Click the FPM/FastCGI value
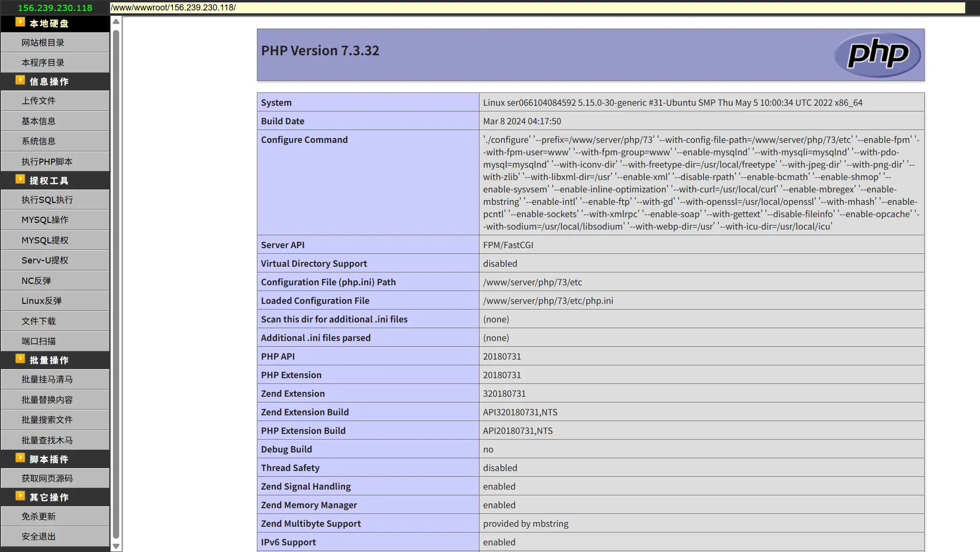 point(508,245)
